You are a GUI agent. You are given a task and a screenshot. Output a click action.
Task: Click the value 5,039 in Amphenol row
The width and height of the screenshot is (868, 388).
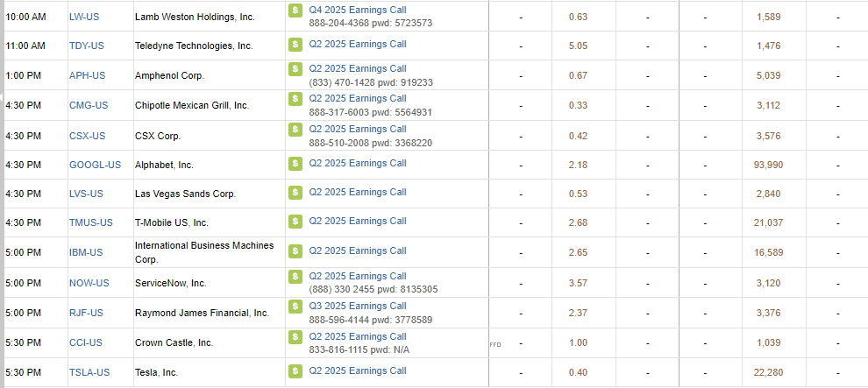768,75
